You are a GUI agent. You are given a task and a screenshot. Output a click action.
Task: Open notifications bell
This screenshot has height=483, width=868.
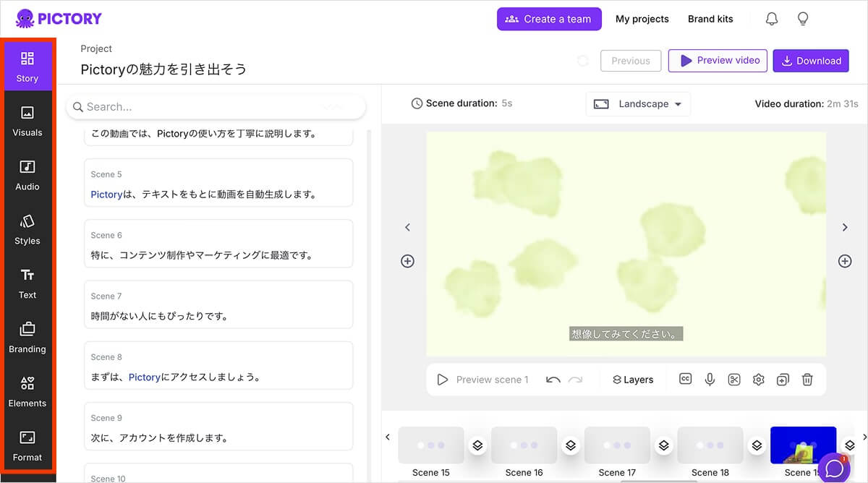[772, 19]
